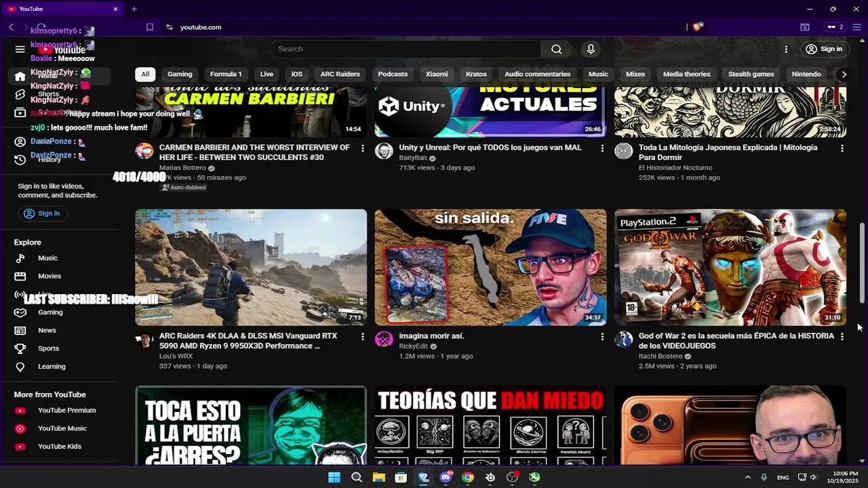Select the Kratos filter chip

click(476, 74)
